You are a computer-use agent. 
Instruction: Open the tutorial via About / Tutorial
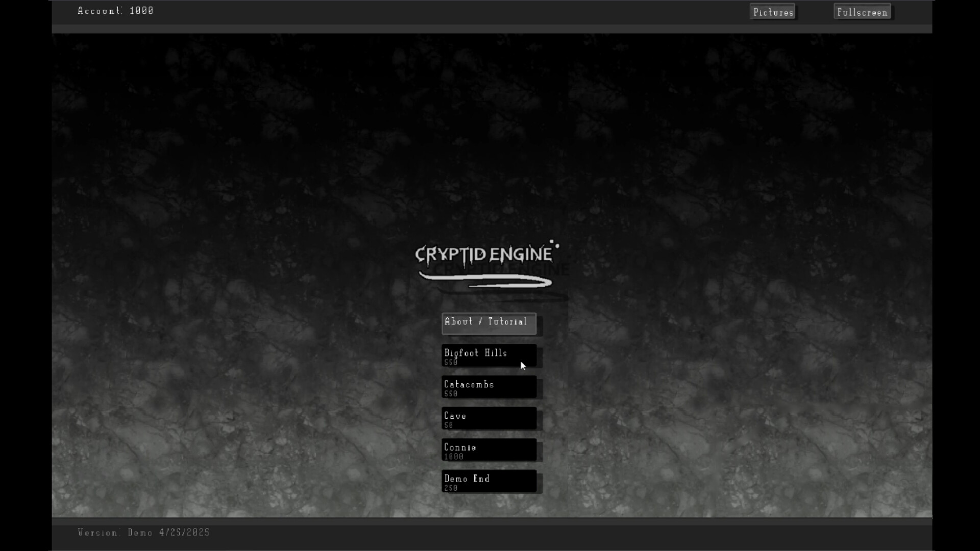(x=488, y=323)
